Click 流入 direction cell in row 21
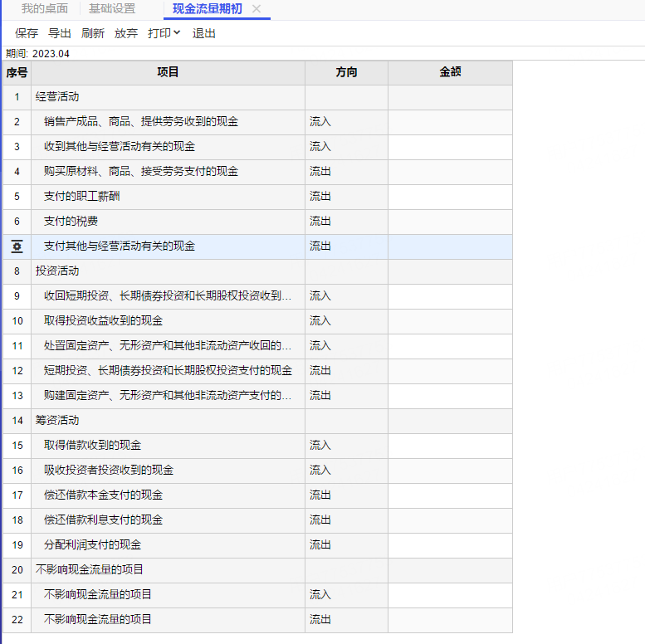 (346, 595)
